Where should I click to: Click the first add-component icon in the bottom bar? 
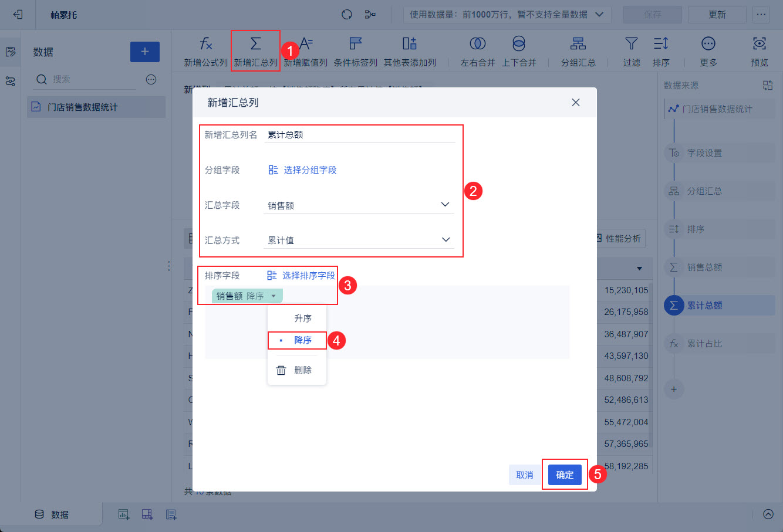click(x=124, y=514)
